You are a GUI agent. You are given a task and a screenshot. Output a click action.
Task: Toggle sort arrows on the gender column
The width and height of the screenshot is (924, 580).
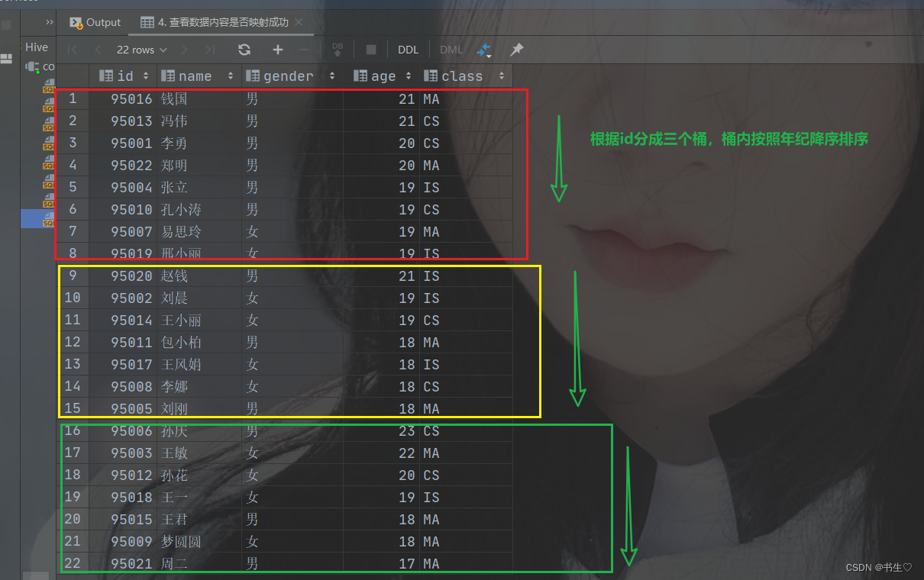click(x=331, y=76)
